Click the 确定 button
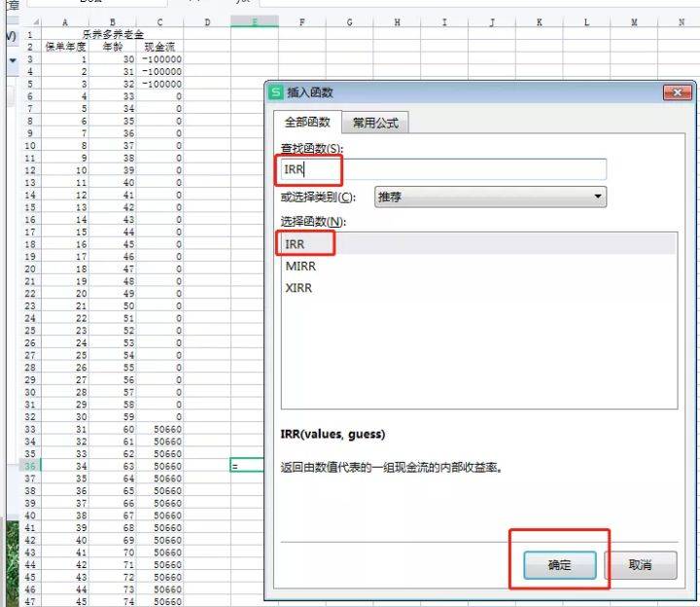Viewport: 700px width, 607px height. click(559, 565)
